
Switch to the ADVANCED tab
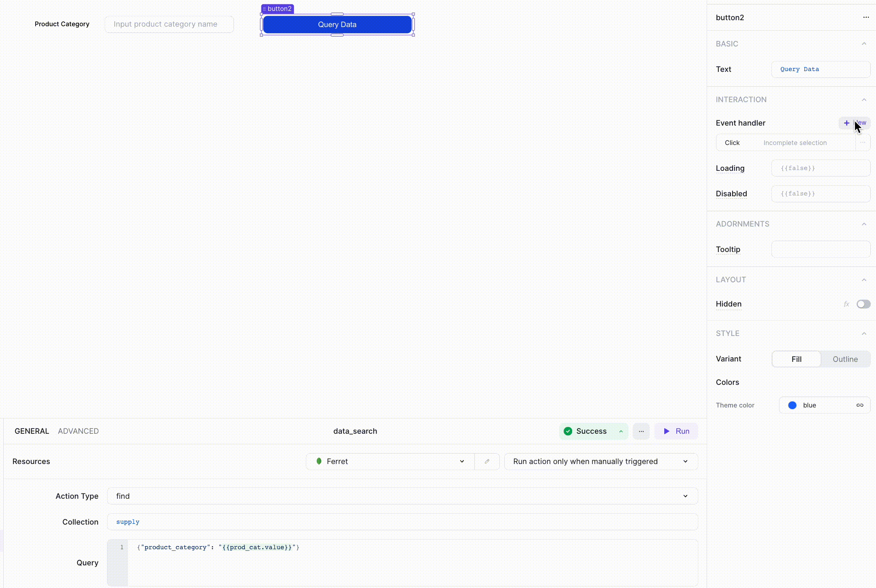pos(78,431)
